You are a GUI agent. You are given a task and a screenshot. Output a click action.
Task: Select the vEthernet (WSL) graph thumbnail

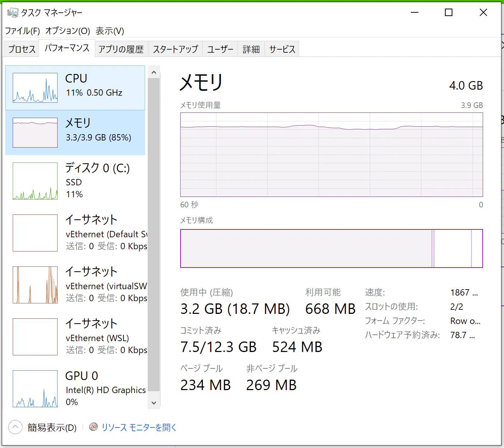pyautogui.click(x=35, y=337)
